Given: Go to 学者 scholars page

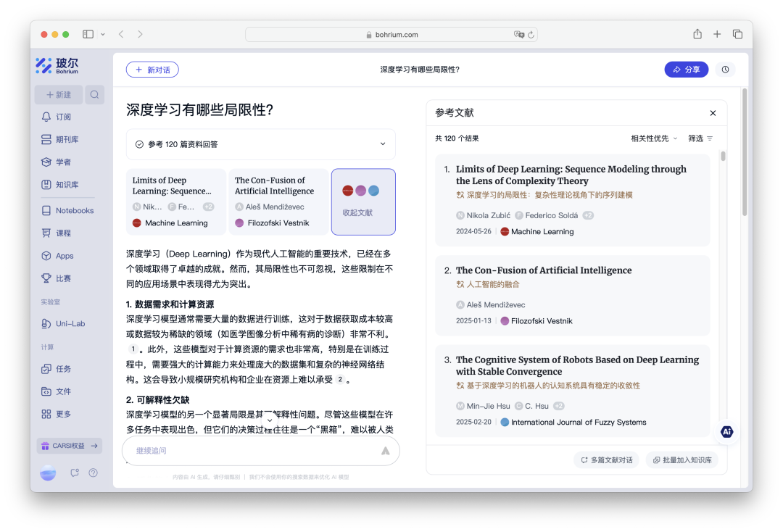Looking at the screenshot, I should (57, 162).
